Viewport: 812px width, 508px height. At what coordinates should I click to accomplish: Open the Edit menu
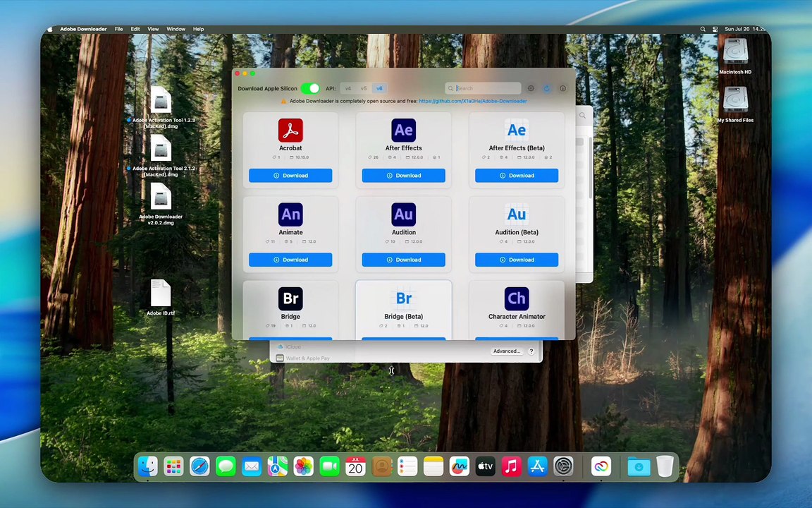(x=135, y=29)
